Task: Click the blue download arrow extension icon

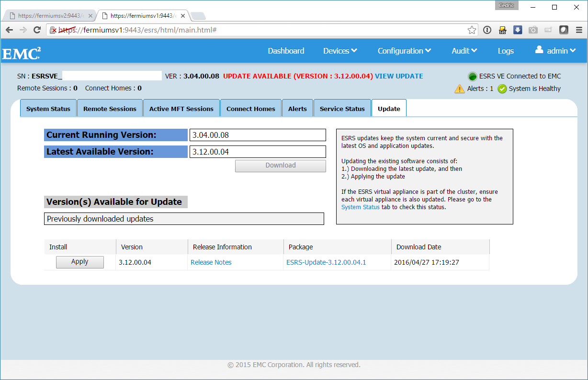Action: click(x=518, y=30)
